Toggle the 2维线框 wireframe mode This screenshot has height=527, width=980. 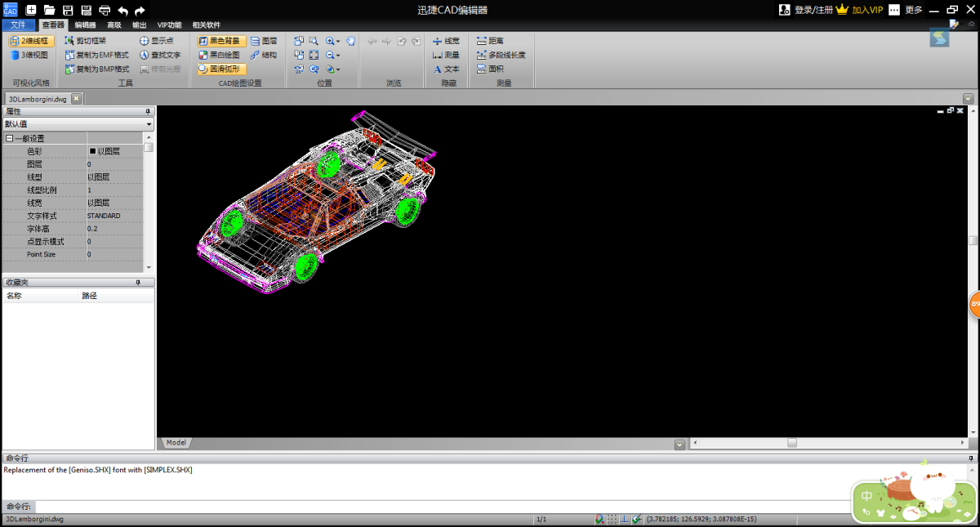click(31, 40)
